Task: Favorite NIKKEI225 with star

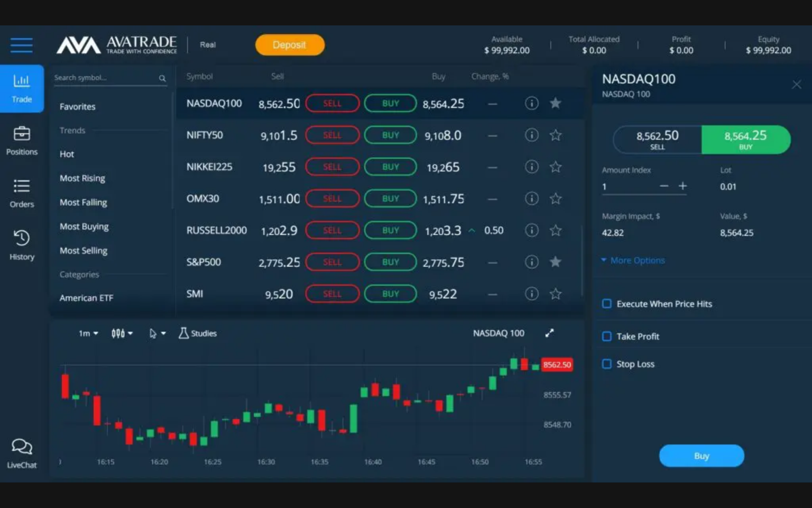Action: point(555,167)
